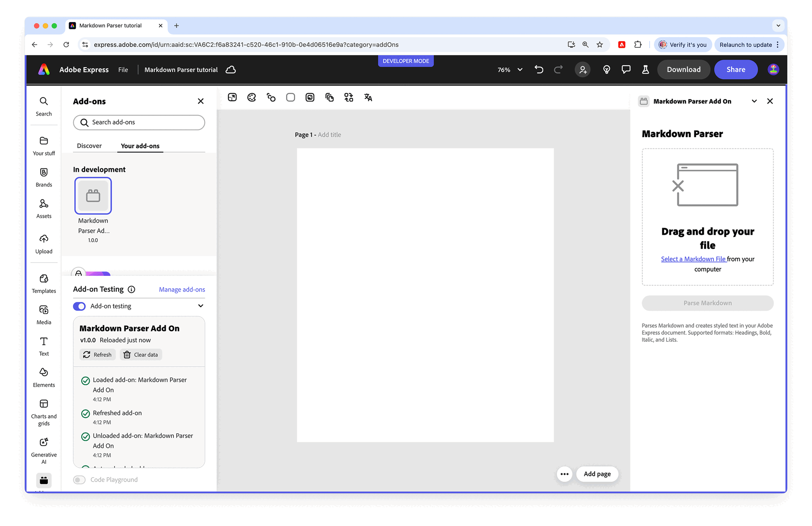Image resolution: width=812 pixels, height=526 pixels.
Task: Select the Text tool in sidebar
Action: point(44,346)
